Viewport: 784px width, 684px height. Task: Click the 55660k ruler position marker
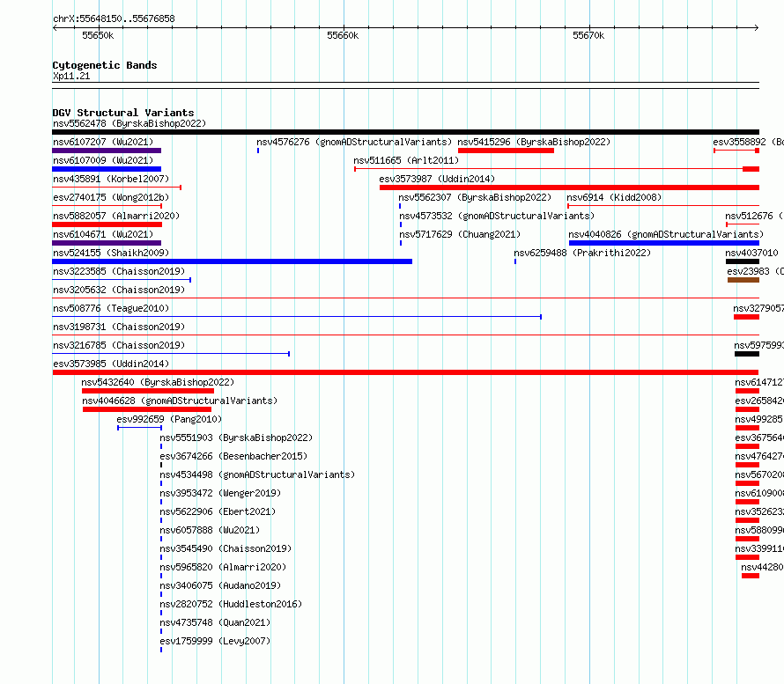[x=343, y=35]
